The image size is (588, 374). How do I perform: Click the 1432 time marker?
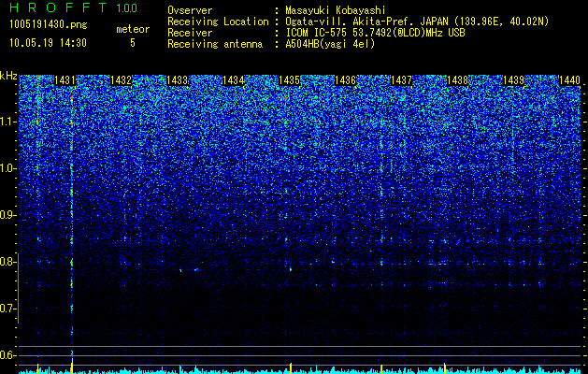(122, 80)
